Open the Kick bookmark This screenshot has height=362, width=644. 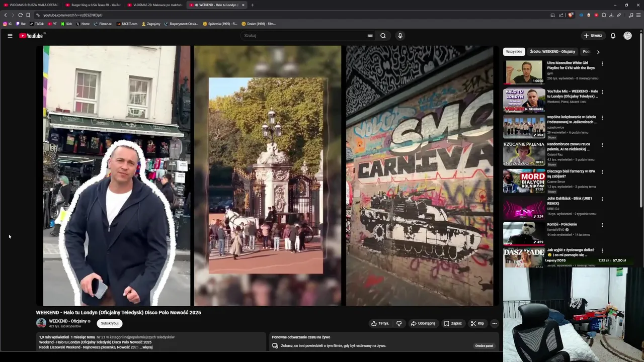point(66,24)
